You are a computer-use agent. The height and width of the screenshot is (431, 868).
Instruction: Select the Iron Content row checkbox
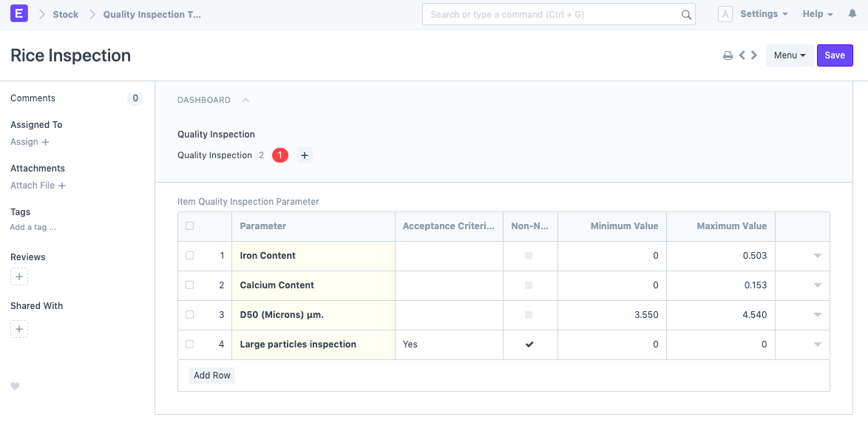(x=190, y=256)
